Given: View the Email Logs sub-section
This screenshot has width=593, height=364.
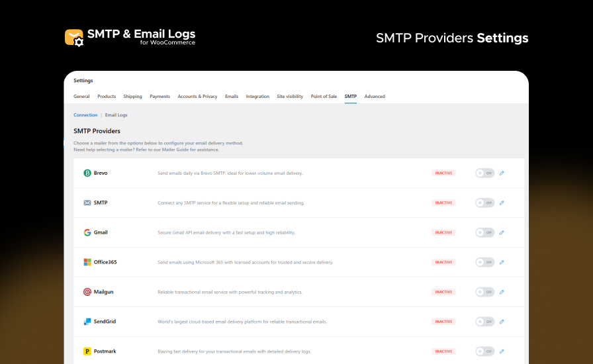Looking at the screenshot, I should [x=116, y=115].
